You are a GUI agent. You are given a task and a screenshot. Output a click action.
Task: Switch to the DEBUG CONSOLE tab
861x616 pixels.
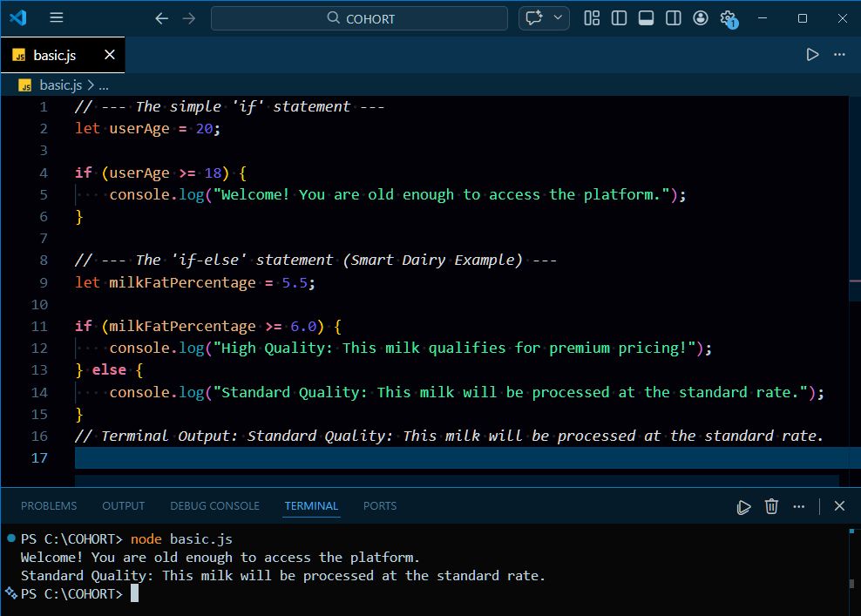tap(214, 505)
